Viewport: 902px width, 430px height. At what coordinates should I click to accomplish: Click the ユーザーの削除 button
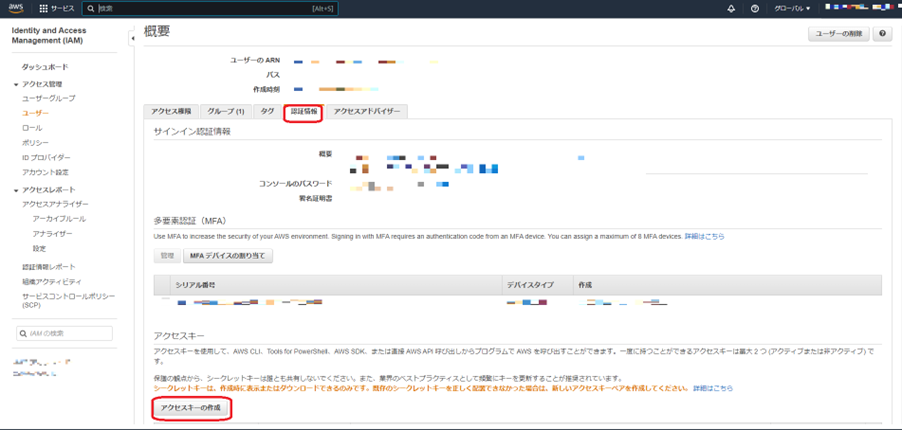[838, 34]
